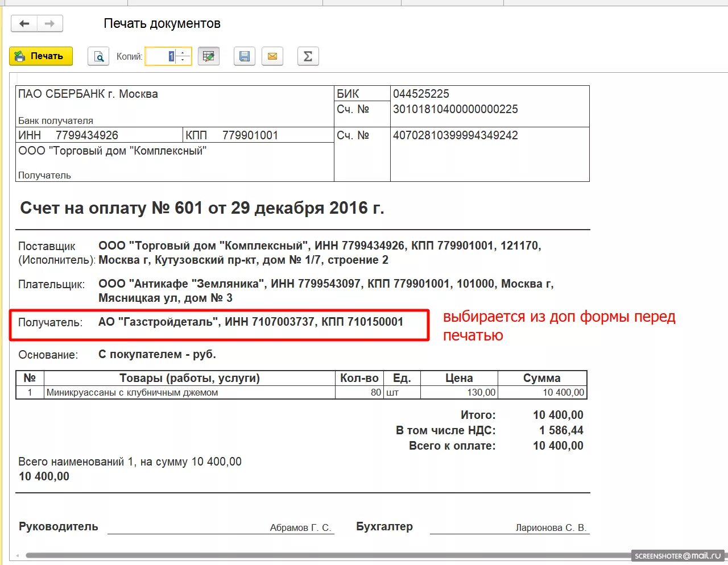Click the horizontal scrollbar at bottom
The width and height of the screenshot is (728, 565).
coord(330,555)
